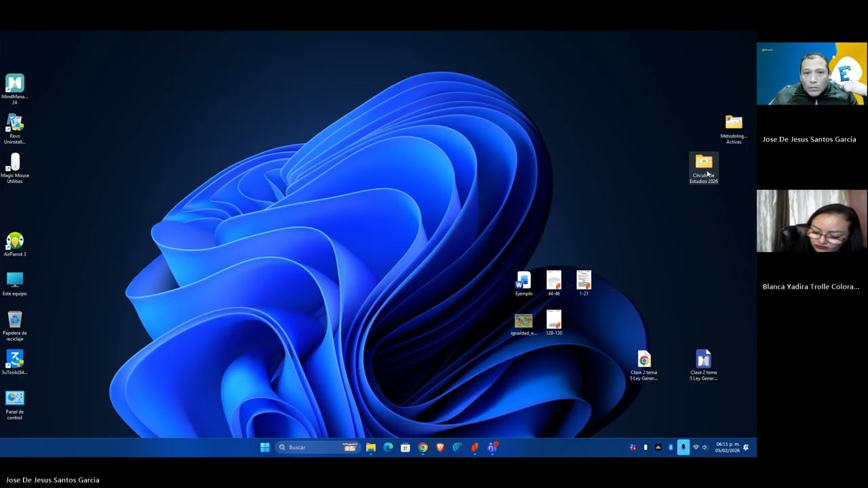Open the volume speaker tray icon
This screenshot has width=868, height=488.
(x=705, y=447)
